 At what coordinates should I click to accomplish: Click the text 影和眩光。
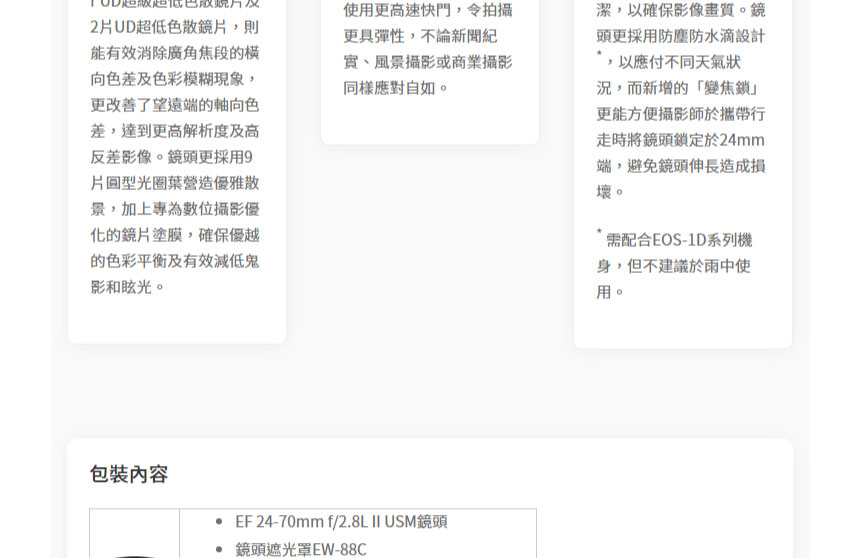pyautogui.click(x=128, y=287)
